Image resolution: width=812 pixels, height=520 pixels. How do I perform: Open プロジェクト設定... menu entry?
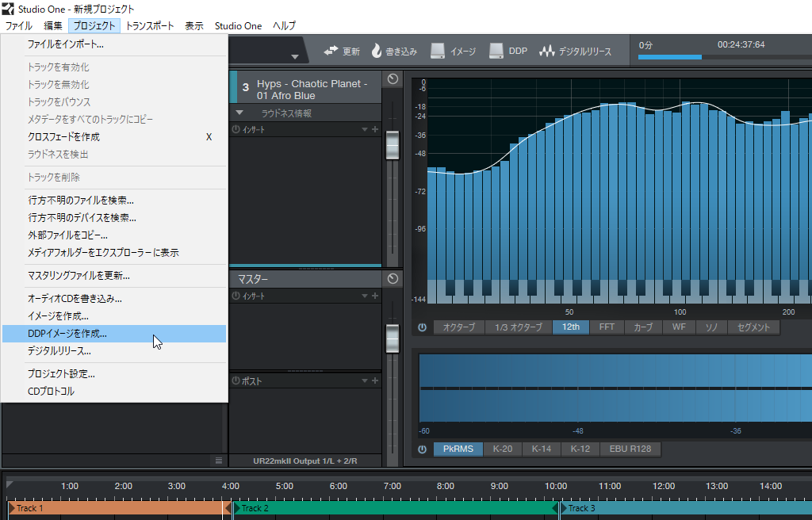click(x=114, y=374)
